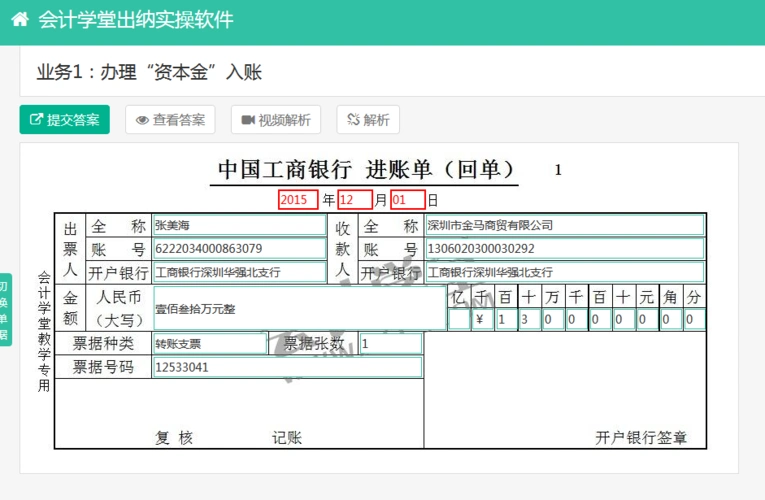This screenshot has height=500, width=765.
Task: Click the 角 column digit box
Action: [x=671, y=320]
